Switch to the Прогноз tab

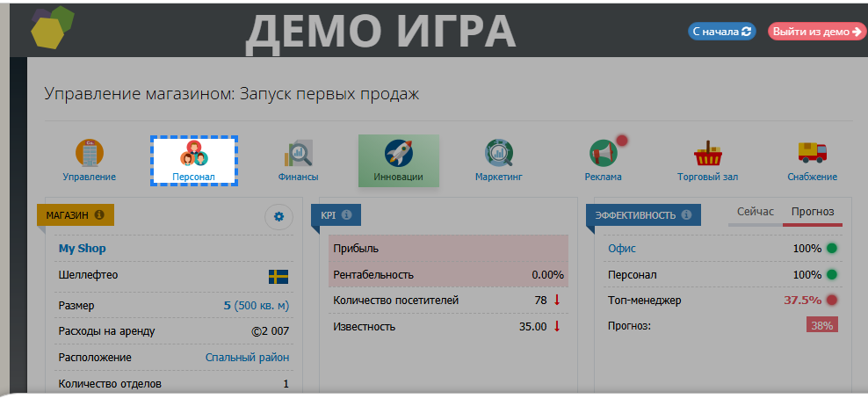tap(813, 212)
